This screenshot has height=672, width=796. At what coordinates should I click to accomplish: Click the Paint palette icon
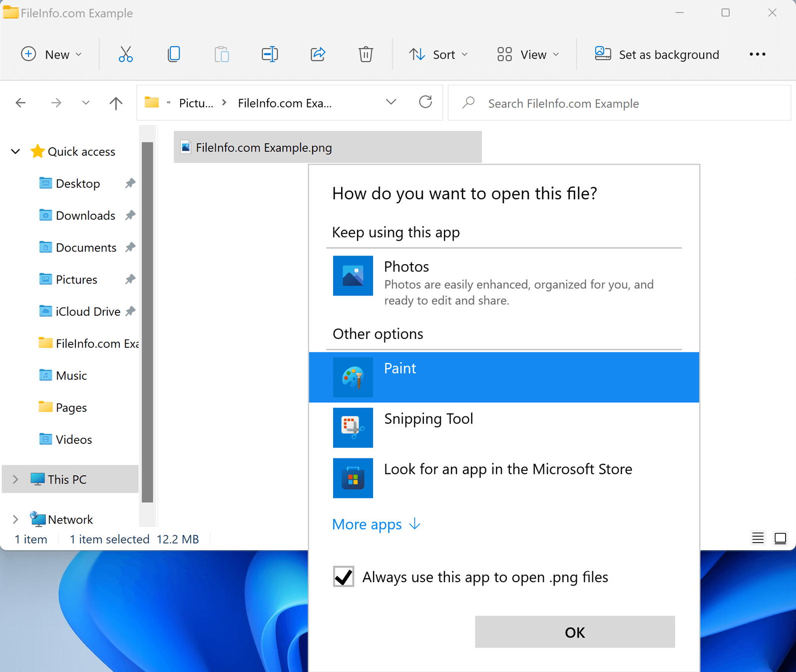point(353,377)
